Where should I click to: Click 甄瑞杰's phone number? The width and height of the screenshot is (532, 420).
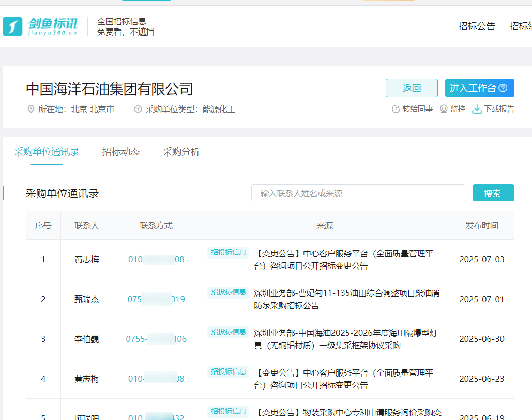(156, 299)
